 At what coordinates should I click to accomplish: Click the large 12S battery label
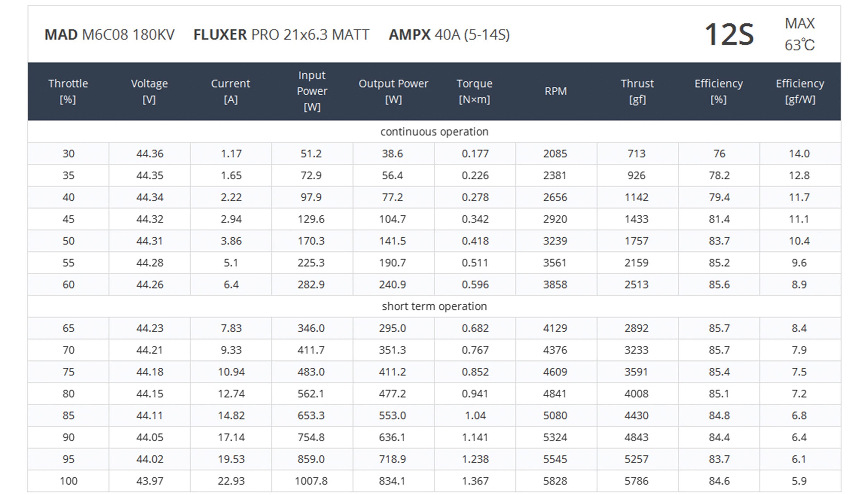(729, 35)
